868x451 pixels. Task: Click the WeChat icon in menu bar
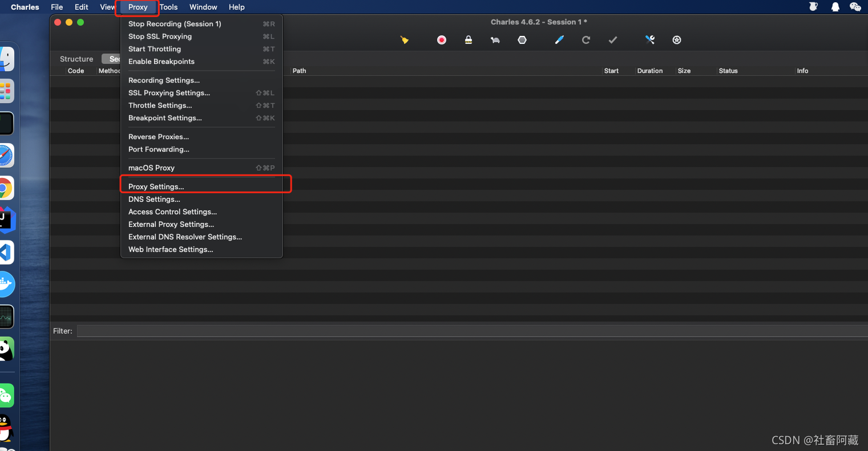click(x=855, y=7)
